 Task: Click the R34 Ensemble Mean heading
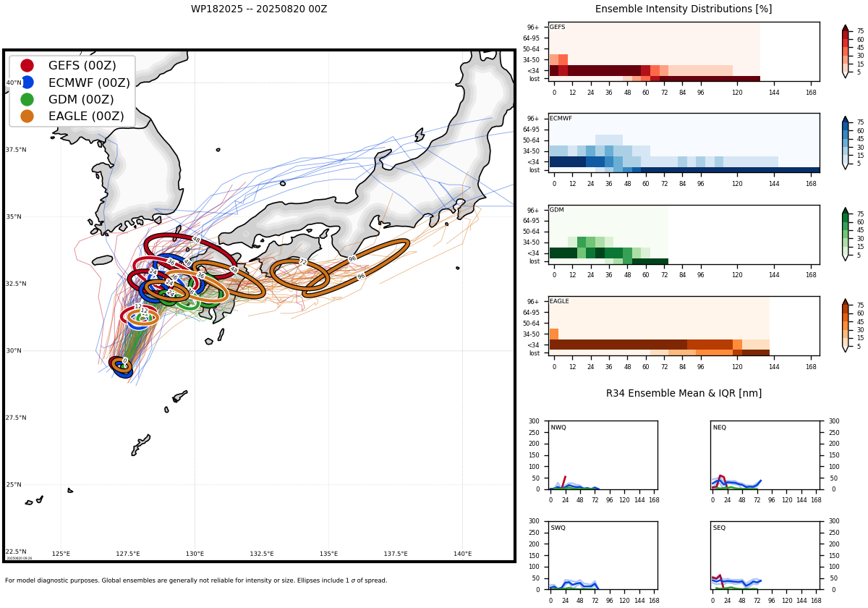(684, 393)
